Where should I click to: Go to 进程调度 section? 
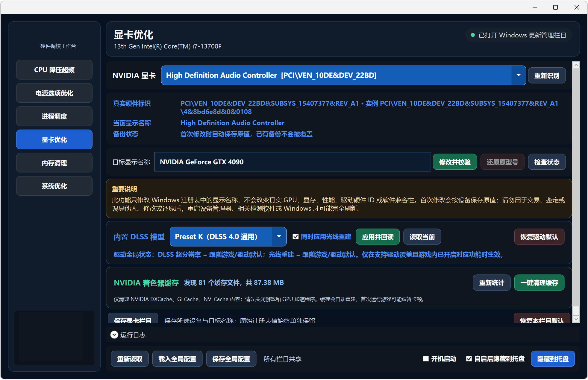pyautogui.click(x=54, y=116)
